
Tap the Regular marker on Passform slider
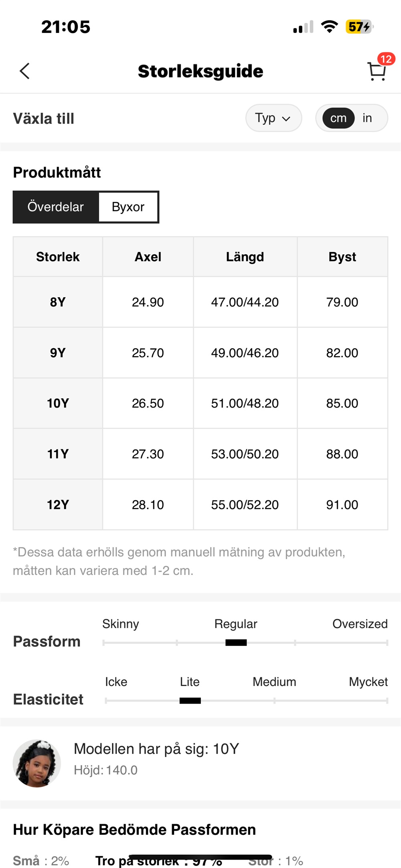click(236, 643)
